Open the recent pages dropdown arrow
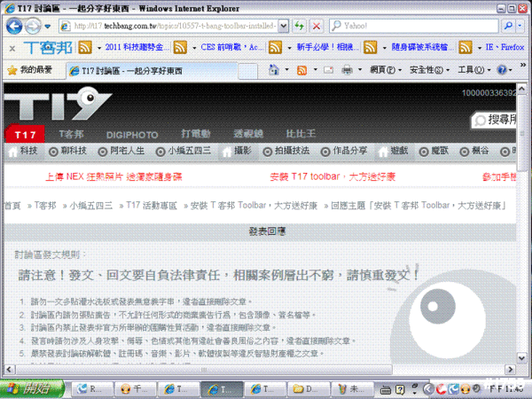This screenshot has height=399, width=532. 48,26
